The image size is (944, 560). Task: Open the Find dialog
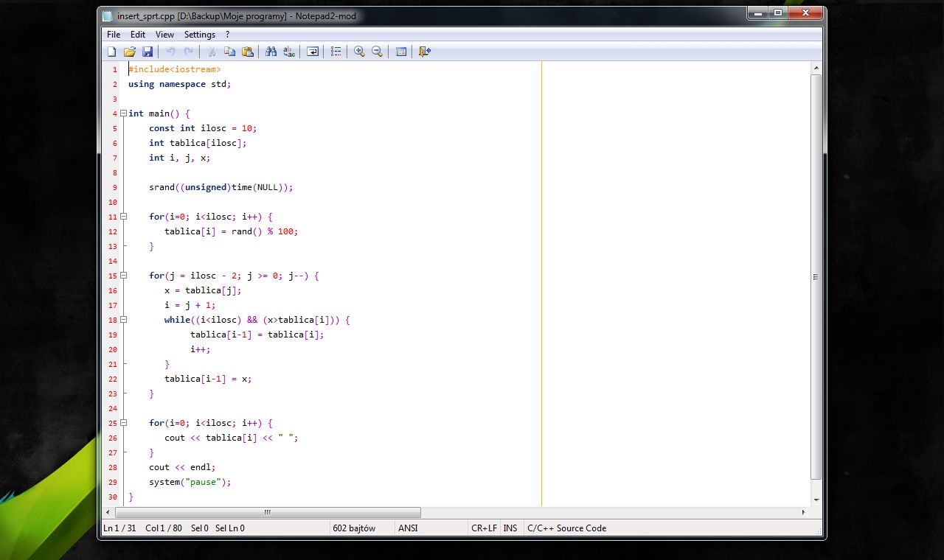coord(271,51)
